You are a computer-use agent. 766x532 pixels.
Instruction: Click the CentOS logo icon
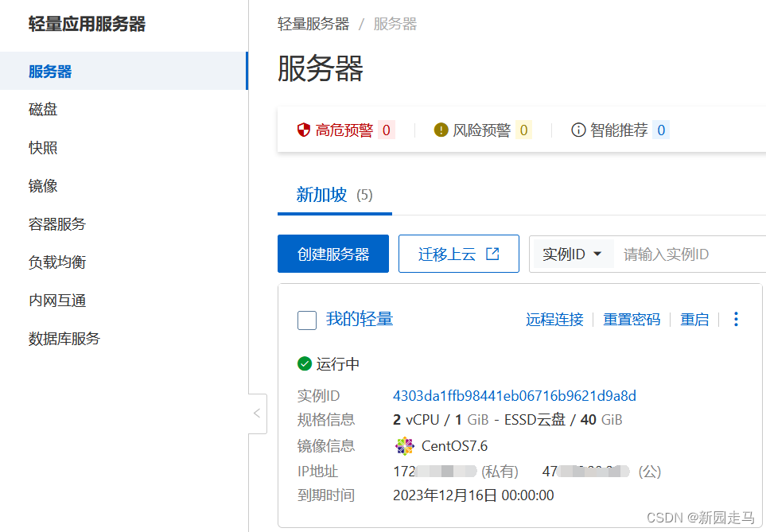coord(404,445)
